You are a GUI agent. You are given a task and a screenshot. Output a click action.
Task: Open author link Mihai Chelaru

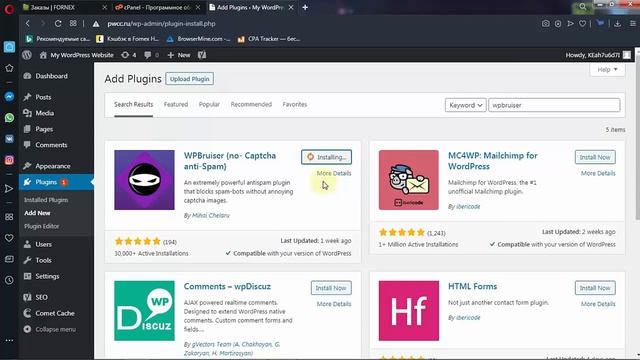[x=211, y=215]
